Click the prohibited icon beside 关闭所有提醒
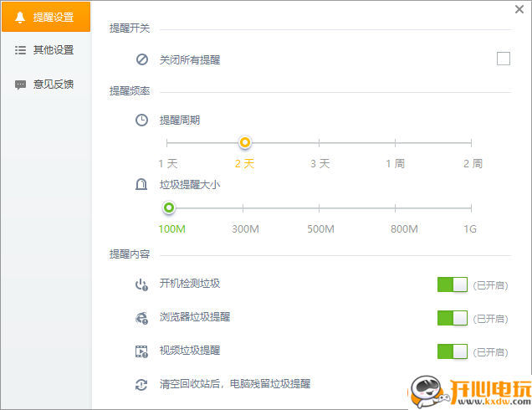532x410 pixels. (x=142, y=59)
